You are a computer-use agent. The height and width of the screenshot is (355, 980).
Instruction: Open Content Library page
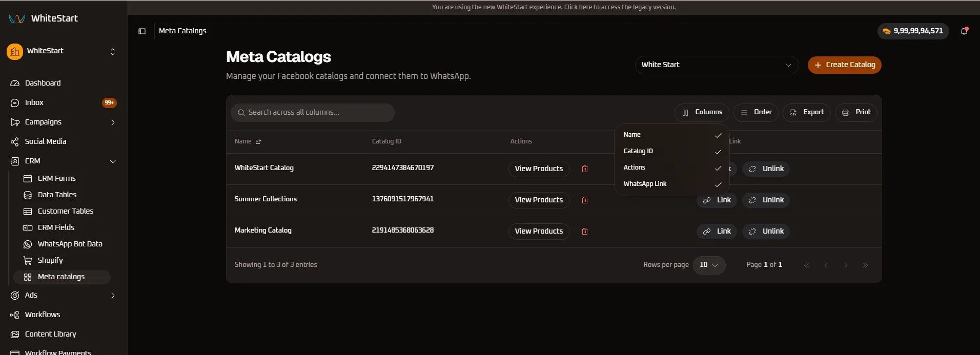[64, 334]
